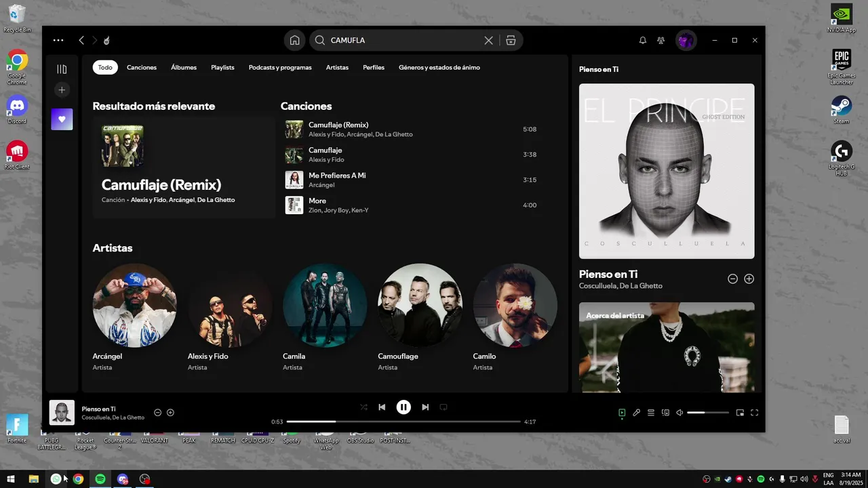Select Me Prefieres A Mi song
This screenshot has height=488, width=868.
tap(414, 180)
